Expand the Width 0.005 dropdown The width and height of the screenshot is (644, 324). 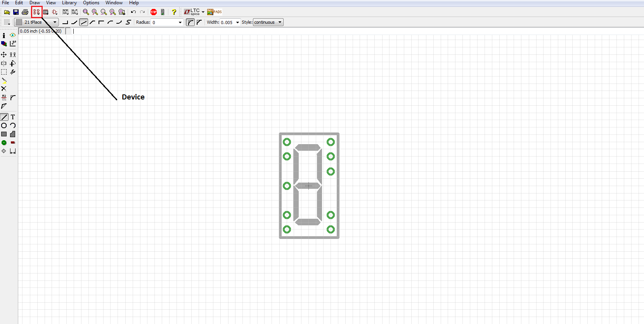(x=238, y=23)
